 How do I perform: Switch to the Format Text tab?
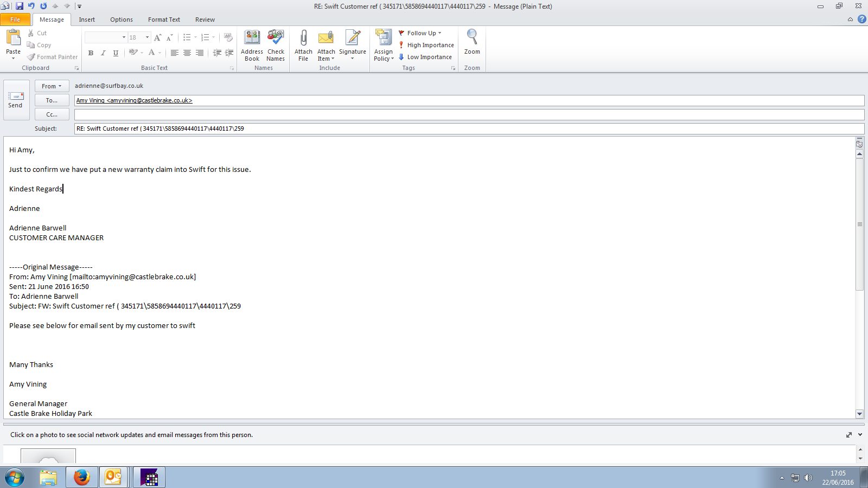click(164, 20)
